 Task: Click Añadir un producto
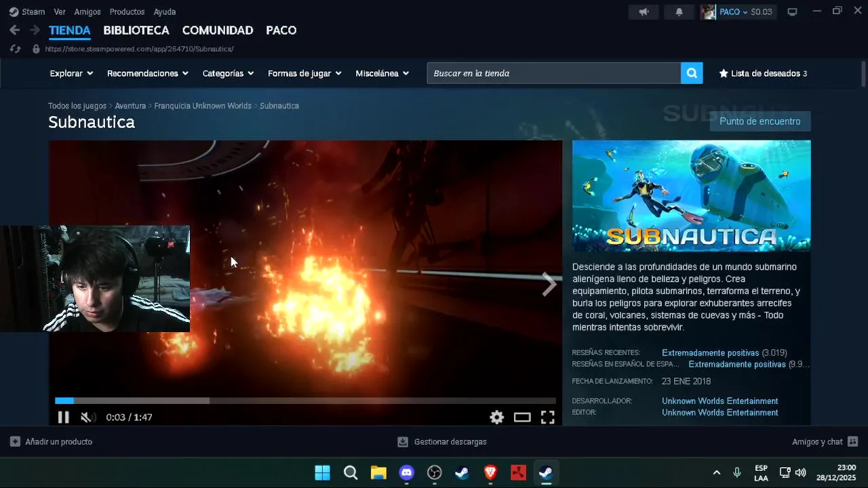click(x=52, y=442)
